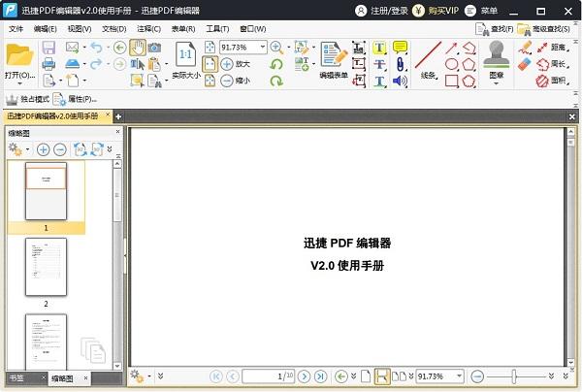
Task: Toggle continuous page layout in status bar
Action: 382,376
